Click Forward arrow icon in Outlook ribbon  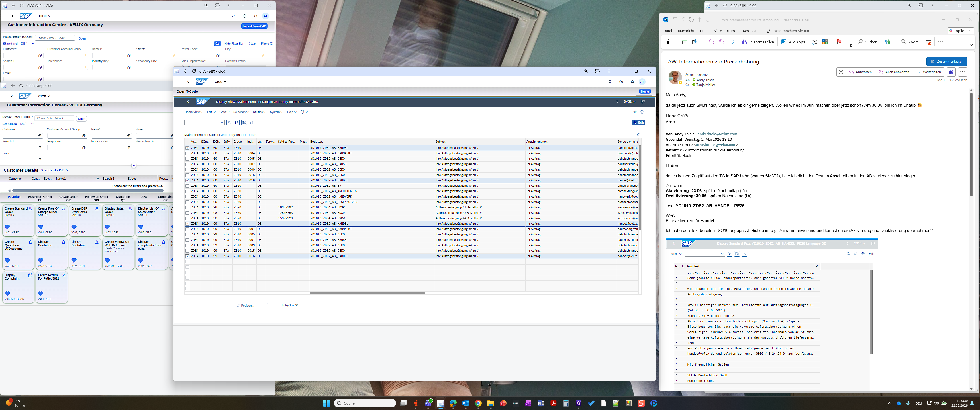coord(732,42)
